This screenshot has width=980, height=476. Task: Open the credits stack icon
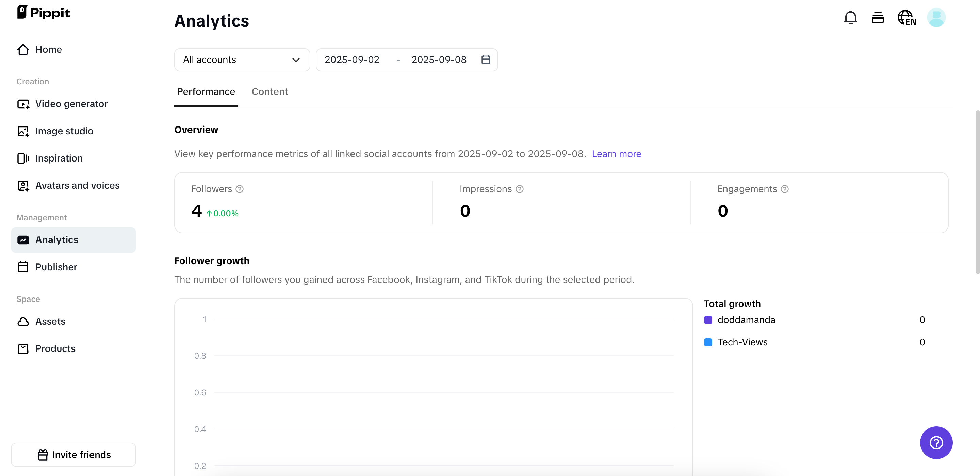tap(878, 17)
